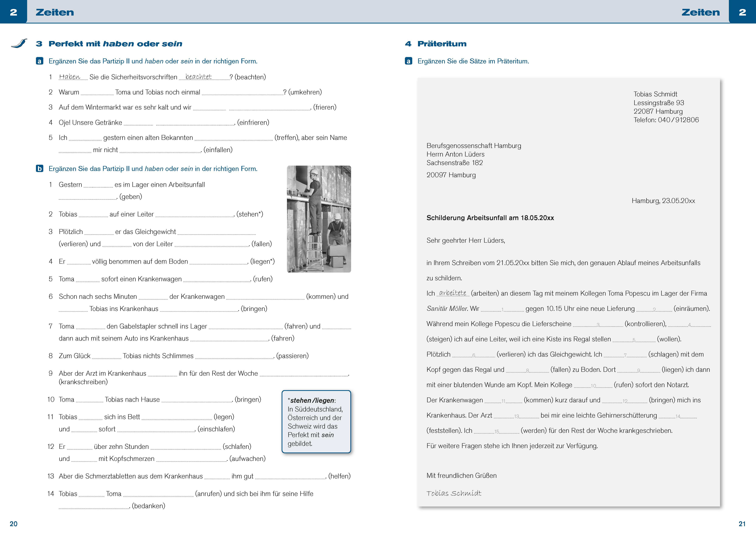Click page number 21
Screen dimensions: 756x535
click(x=742, y=524)
